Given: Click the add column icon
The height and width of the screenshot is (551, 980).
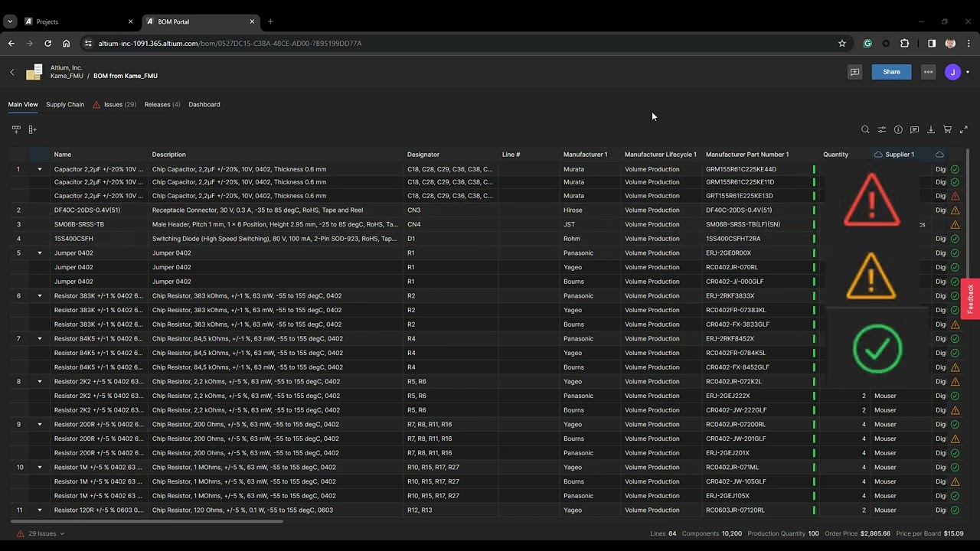Looking at the screenshot, I should [x=33, y=129].
